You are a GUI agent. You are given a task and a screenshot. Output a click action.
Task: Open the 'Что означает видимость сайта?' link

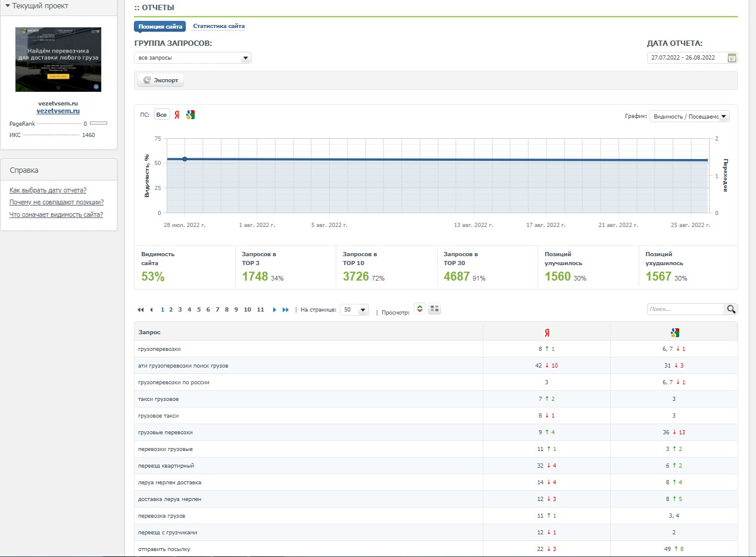click(x=56, y=214)
